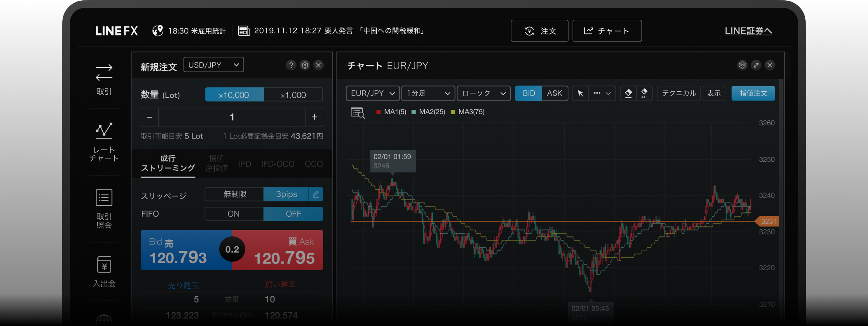The height and width of the screenshot is (326, 868).
Task: Click the yellow MA3(75) legend swatch
Action: (x=453, y=112)
